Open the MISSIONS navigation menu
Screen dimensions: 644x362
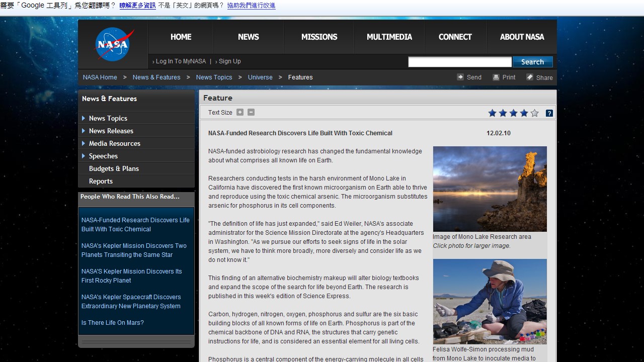point(319,37)
